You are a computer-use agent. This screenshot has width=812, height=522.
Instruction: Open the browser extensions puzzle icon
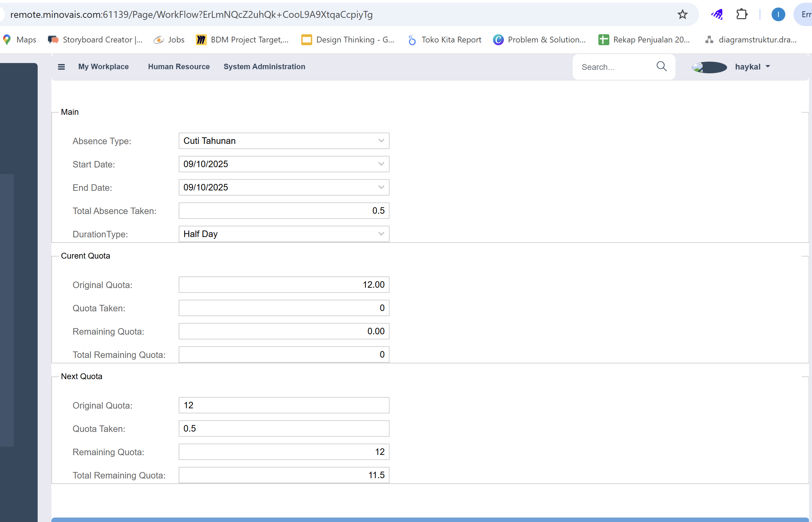click(x=741, y=14)
